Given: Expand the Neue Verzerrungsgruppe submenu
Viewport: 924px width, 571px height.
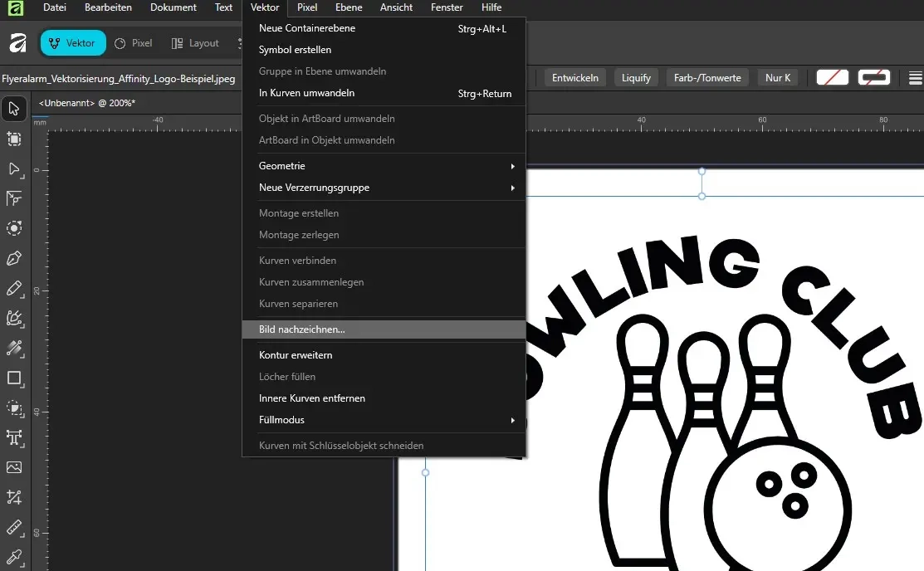Looking at the screenshot, I should pos(384,188).
